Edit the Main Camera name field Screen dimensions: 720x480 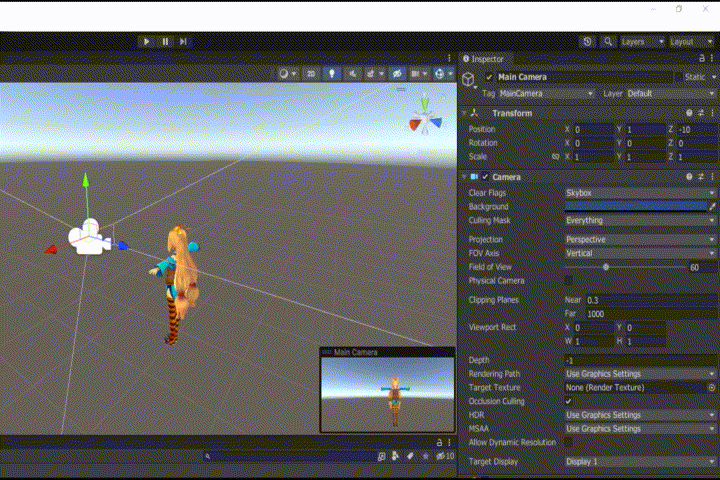click(584, 77)
